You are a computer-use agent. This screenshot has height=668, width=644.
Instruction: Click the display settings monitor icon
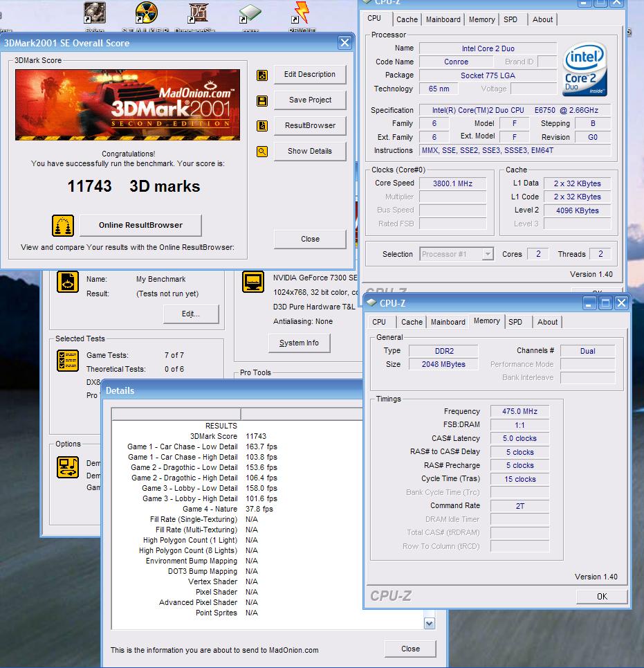point(253,282)
